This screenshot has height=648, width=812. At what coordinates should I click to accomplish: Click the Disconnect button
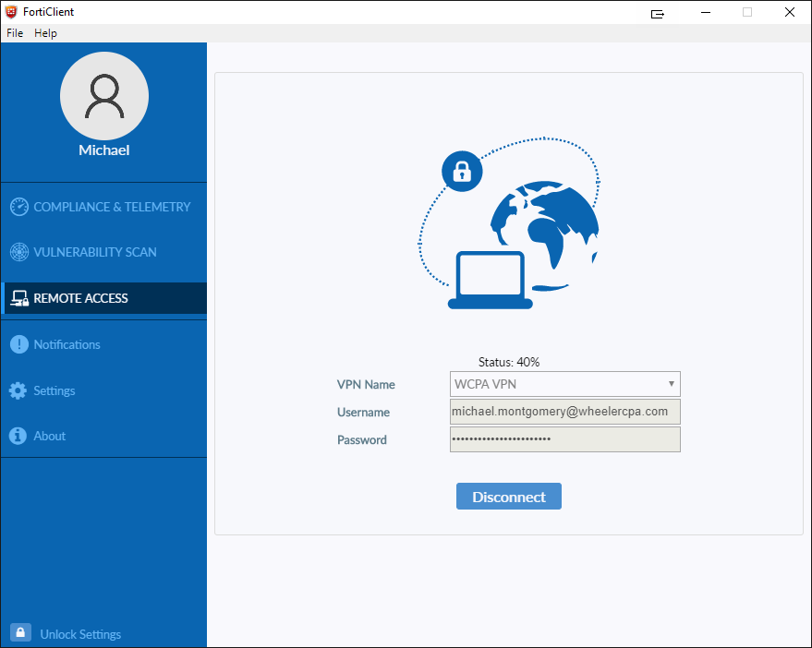[508, 497]
